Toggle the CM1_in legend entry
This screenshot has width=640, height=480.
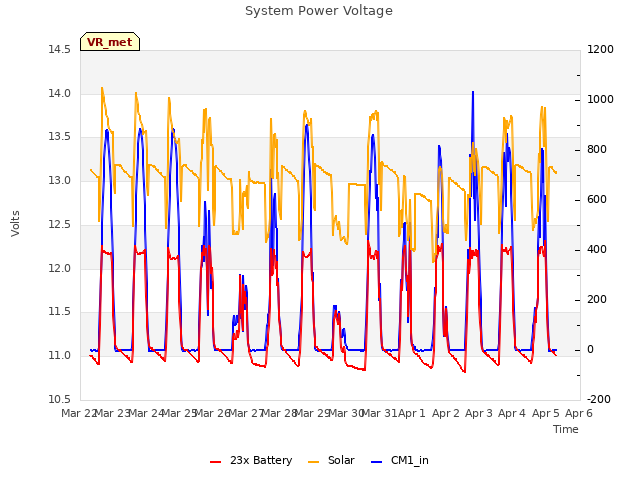tap(400, 460)
